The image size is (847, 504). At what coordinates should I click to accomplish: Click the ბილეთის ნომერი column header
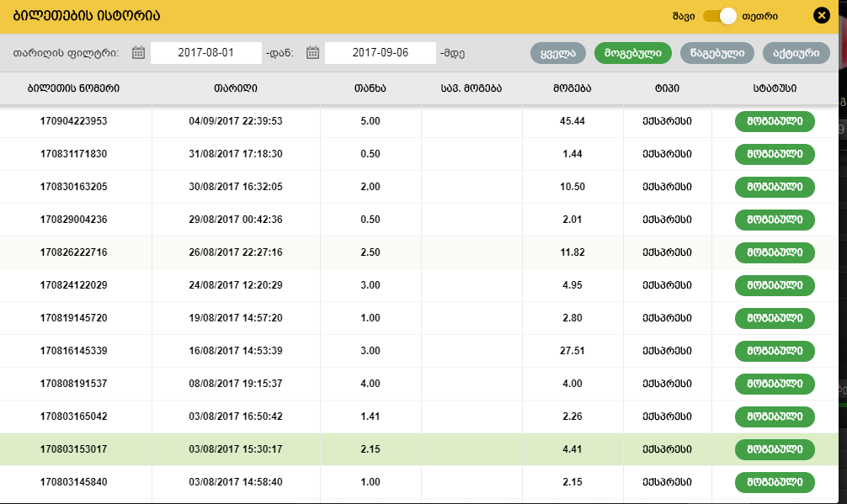(x=74, y=88)
